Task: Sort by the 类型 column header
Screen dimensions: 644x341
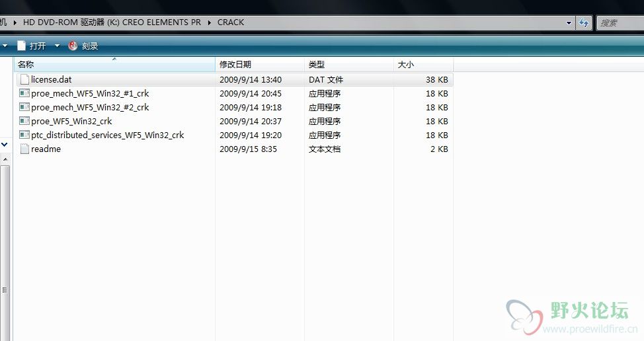Action: (349, 64)
